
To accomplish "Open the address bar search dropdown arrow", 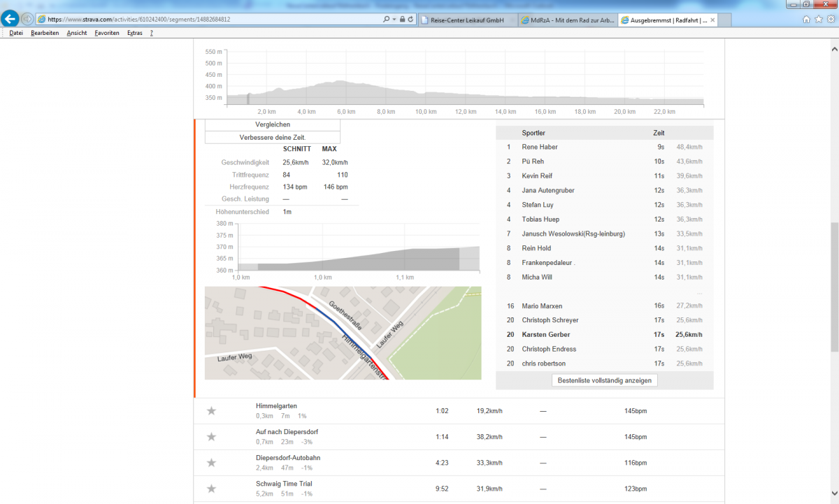I will 395,20.
